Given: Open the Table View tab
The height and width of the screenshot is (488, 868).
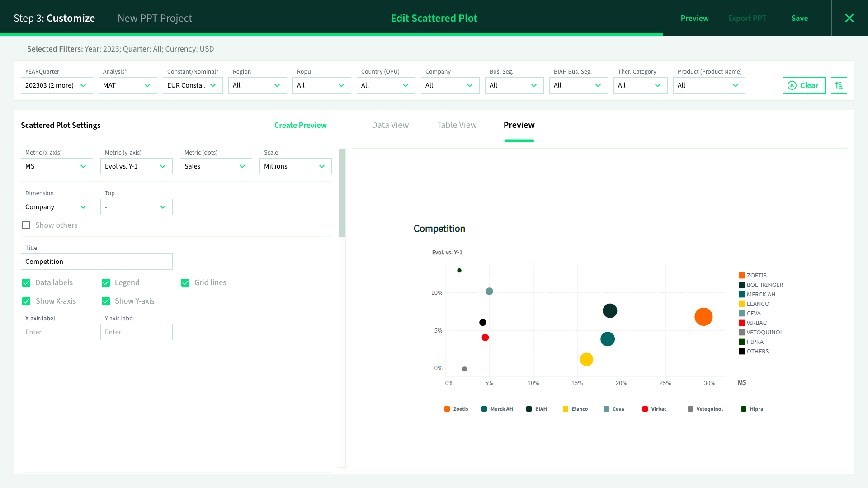Looking at the screenshot, I should [x=457, y=125].
